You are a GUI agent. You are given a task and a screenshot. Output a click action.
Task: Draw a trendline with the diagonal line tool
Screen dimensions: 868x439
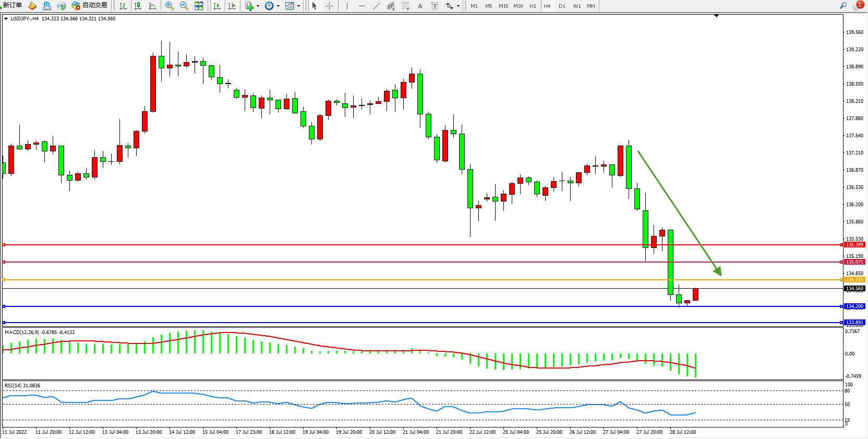[x=377, y=6]
